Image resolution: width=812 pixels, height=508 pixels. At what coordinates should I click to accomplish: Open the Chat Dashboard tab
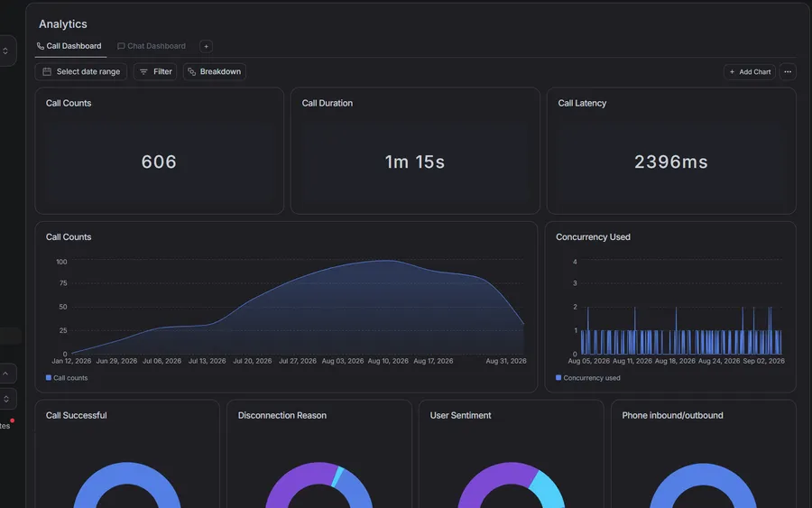(x=152, y=46)
